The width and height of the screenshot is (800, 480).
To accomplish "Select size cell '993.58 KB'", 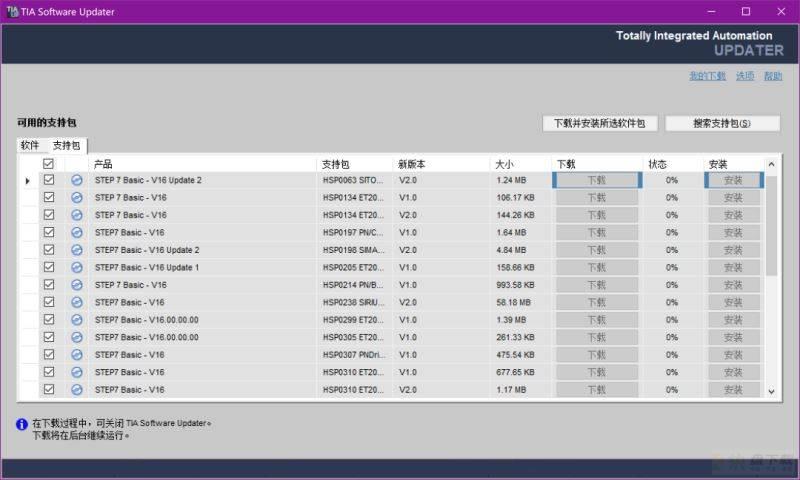I will 521,285.
